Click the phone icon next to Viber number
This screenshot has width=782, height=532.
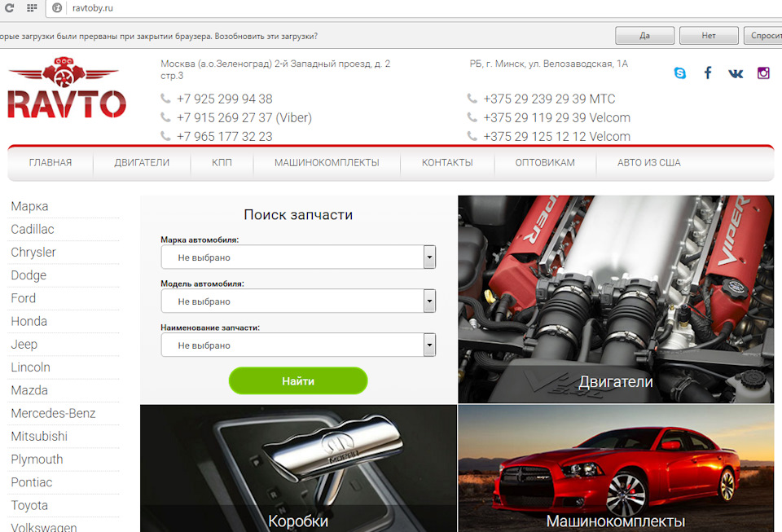tap(165, 117)
